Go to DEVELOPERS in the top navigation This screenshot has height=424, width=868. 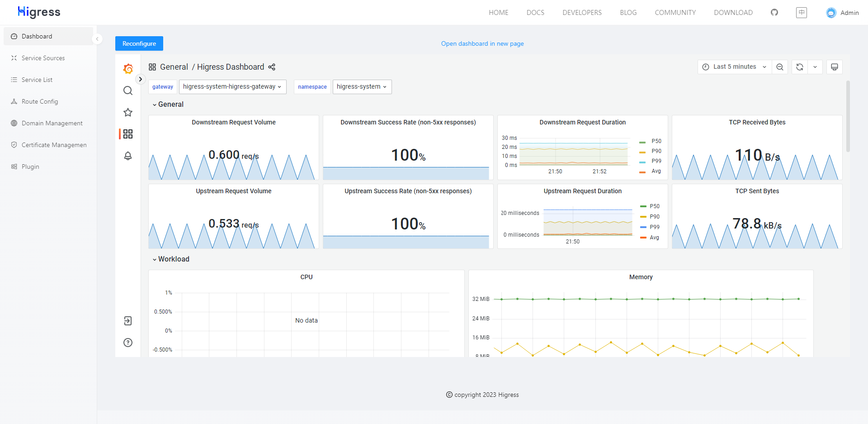point(582,13)
